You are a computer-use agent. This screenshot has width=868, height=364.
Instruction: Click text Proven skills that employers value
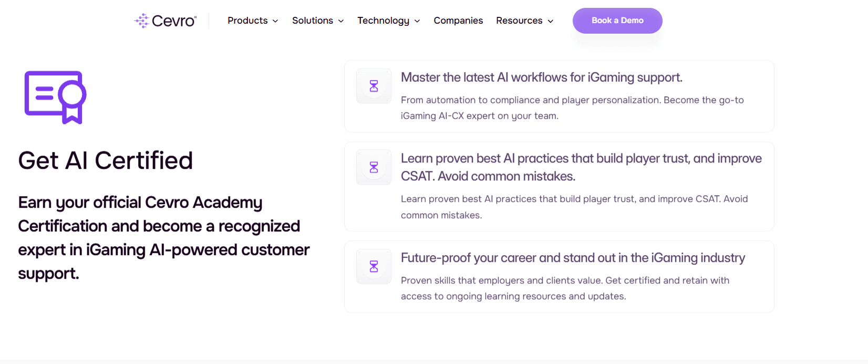[x=565, y=288]
